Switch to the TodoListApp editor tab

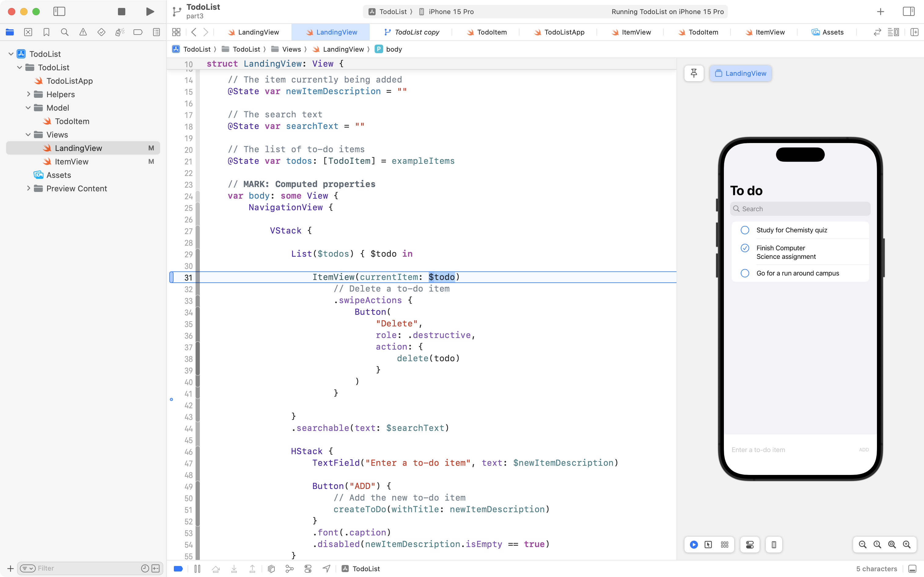(563, 32)
